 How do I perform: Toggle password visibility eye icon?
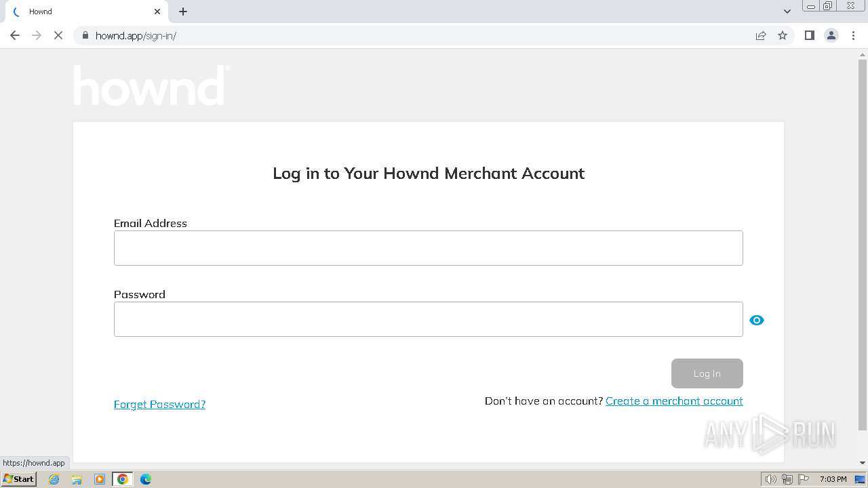pos(757,320)
